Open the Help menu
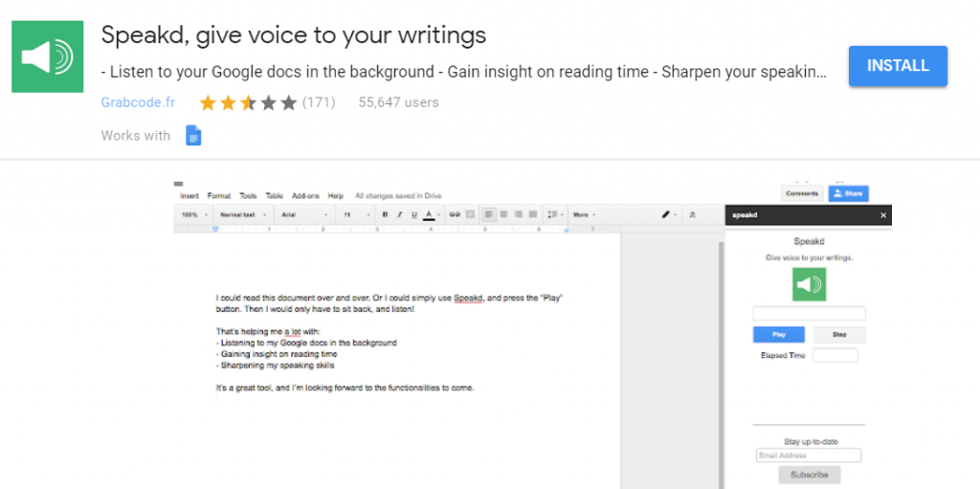The height and width of the screenshot is (489, 980). coord(336,196)
